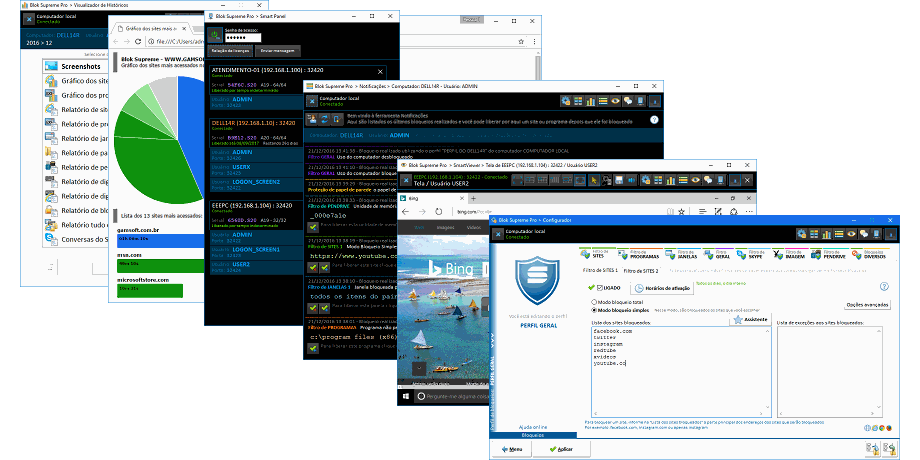Open help icon in Notificações window
The image size is (920, 460).
pyautogui.click(x=654, y=120)
